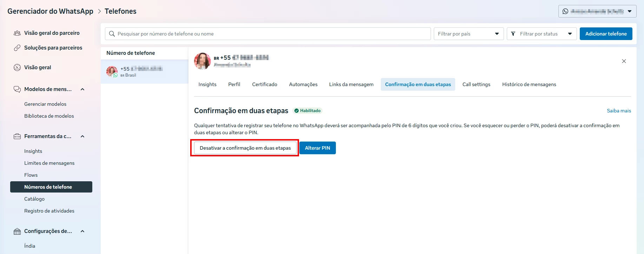Open the Certificado tab
This screenshot has width=644, height=254.
(x=265, y=84)
